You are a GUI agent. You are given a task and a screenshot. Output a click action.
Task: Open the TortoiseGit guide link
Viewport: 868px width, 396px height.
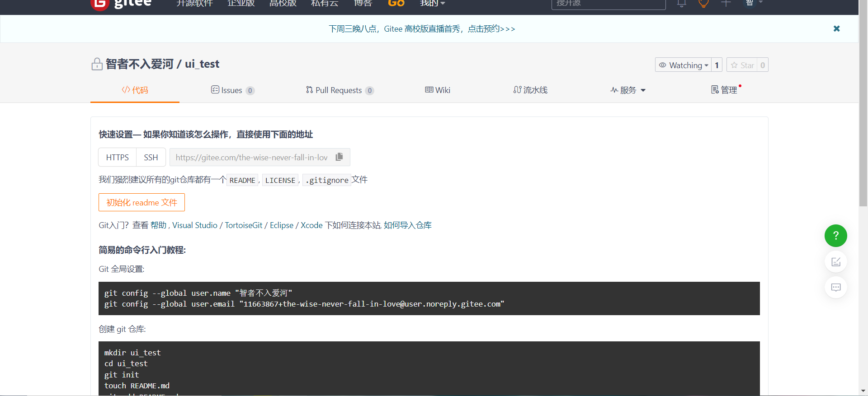(244, 225)
